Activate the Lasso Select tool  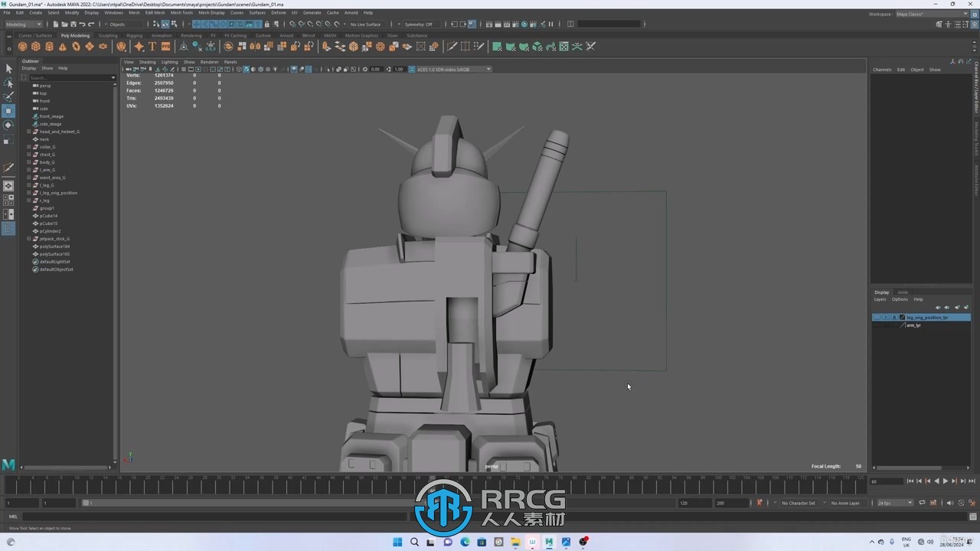(8, 83)
